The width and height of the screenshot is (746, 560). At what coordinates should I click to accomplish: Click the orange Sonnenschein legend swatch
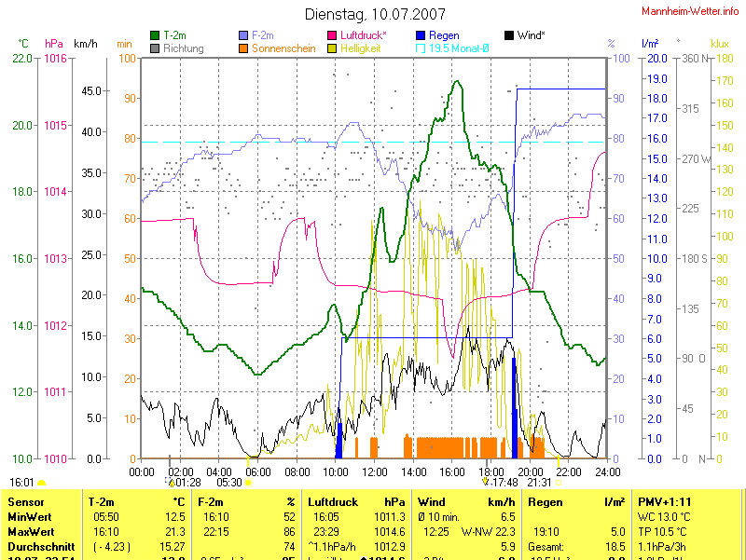243,48
